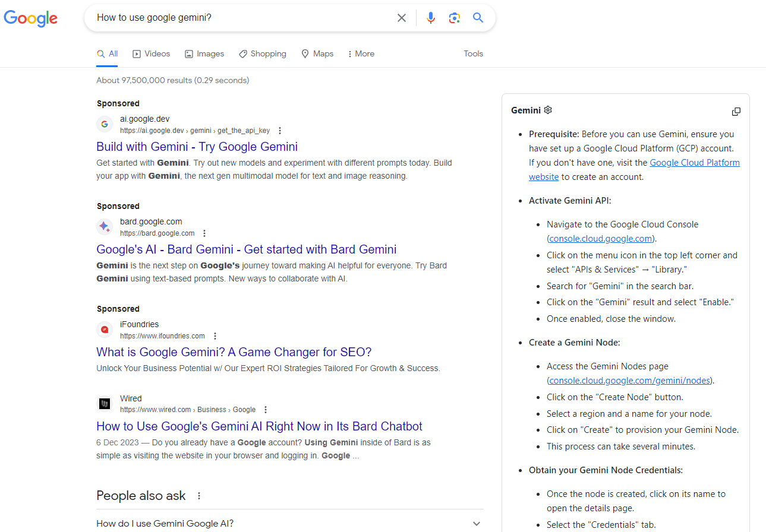This screenshot has width=766, height=532.
Task: Open People also ask options menu
Action: 199,496
